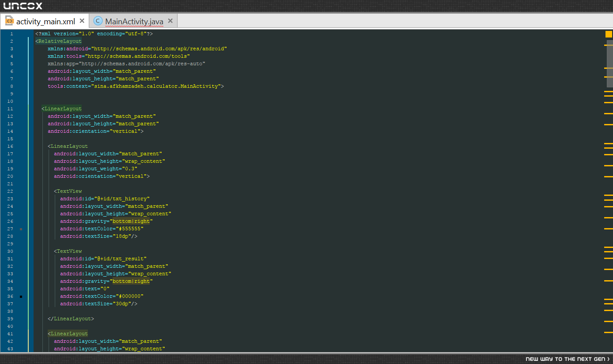Click the Java class icon on MainActivity.java tab
613x364 pixels.
click(98, 21)
